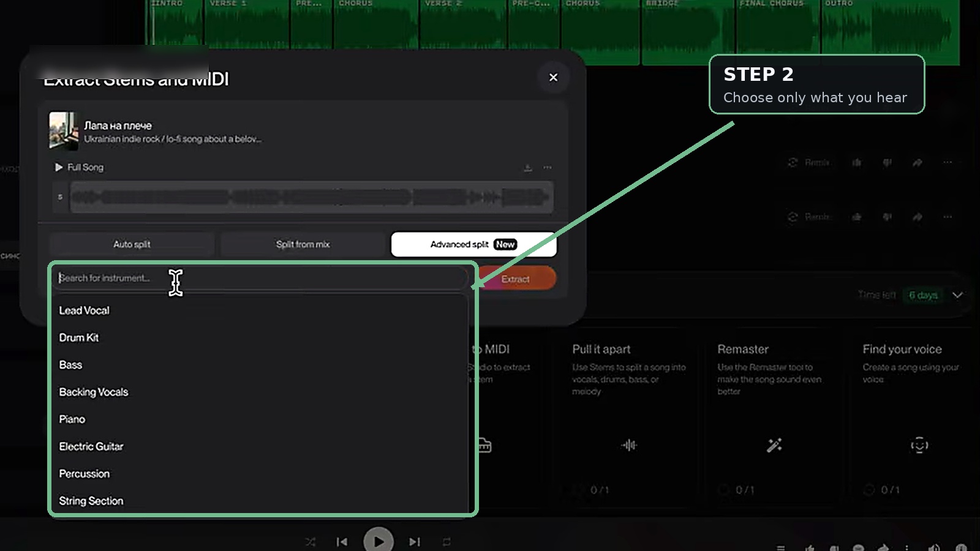Check the 0/1 progress circle under Find your voice
The image size is (980, 551).
[869, 490]
